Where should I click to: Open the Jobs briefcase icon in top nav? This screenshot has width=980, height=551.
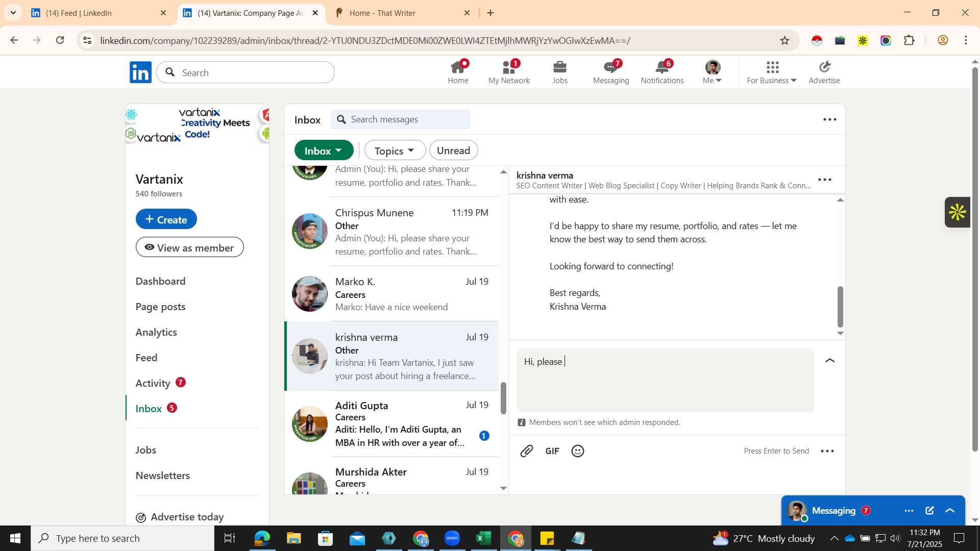pyautogui.click(x=560, y=72)
